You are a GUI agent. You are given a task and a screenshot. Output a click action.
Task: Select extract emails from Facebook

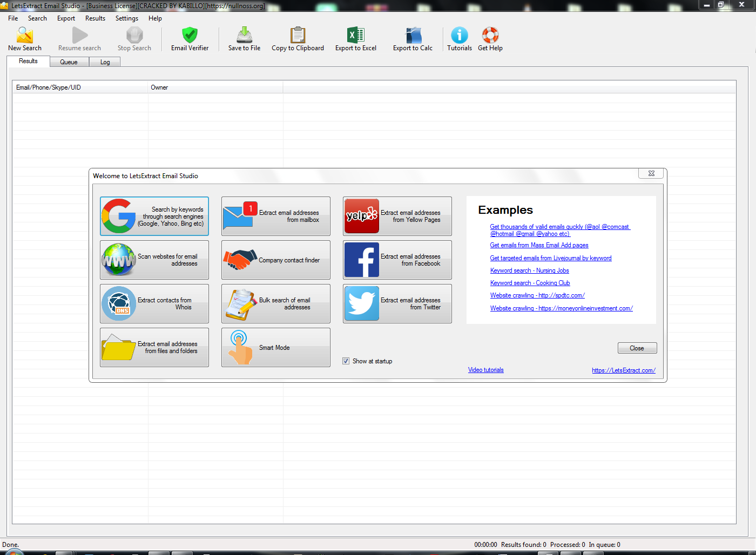pos(397,260)
